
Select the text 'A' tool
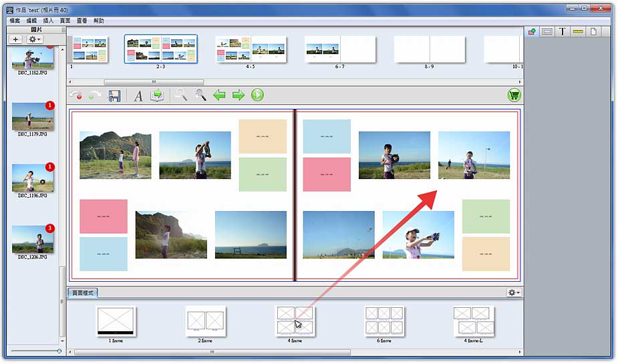138,96
